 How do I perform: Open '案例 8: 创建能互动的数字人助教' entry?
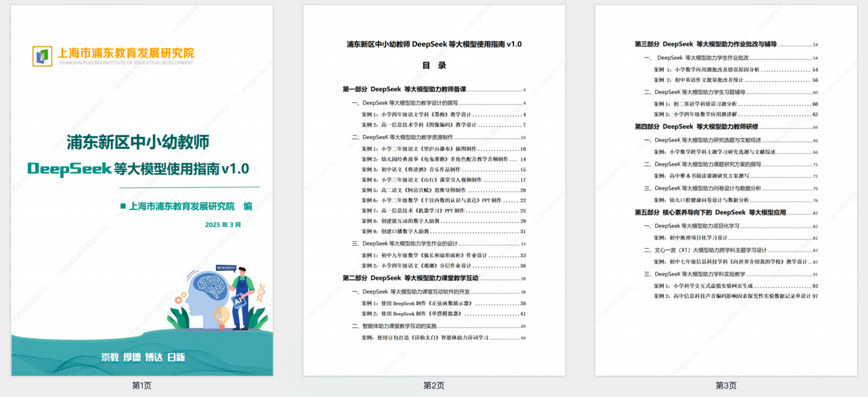pyautogui.click(x=443, y=221)
